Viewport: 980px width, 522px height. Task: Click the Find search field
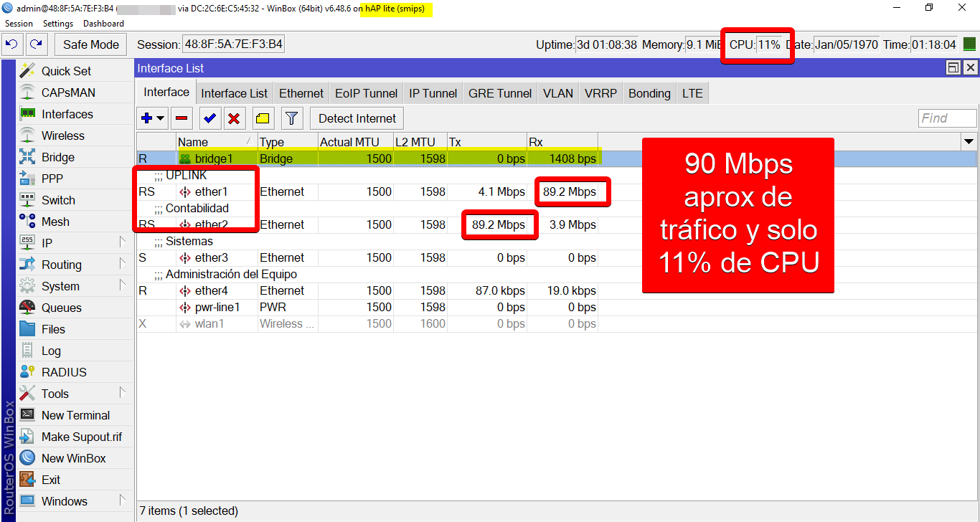(x=947, y=118)
